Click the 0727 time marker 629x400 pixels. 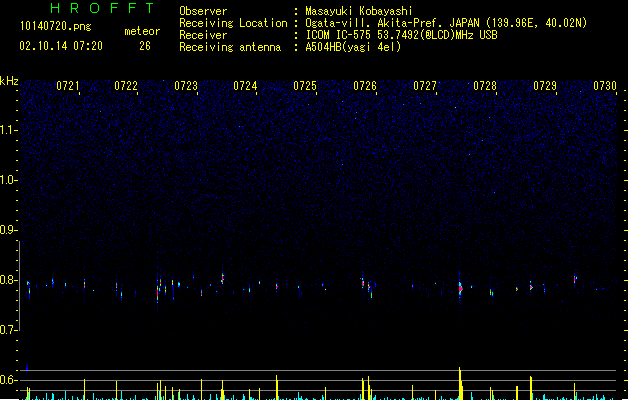(x=425, y=86)
